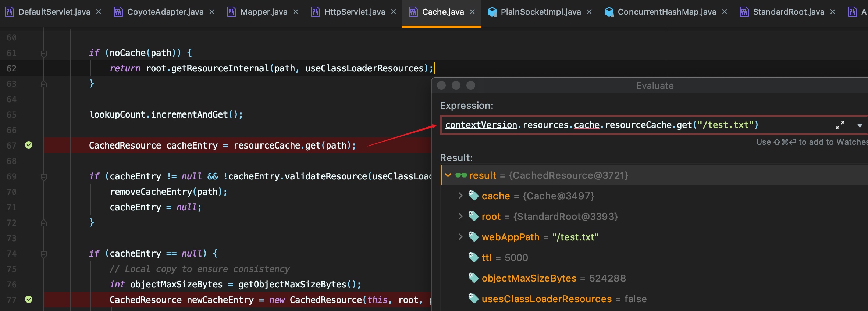The height and width of the screenshot is (311, 868).
Task: Close the CoyoteAdapter.java tab
Action: 212,12
